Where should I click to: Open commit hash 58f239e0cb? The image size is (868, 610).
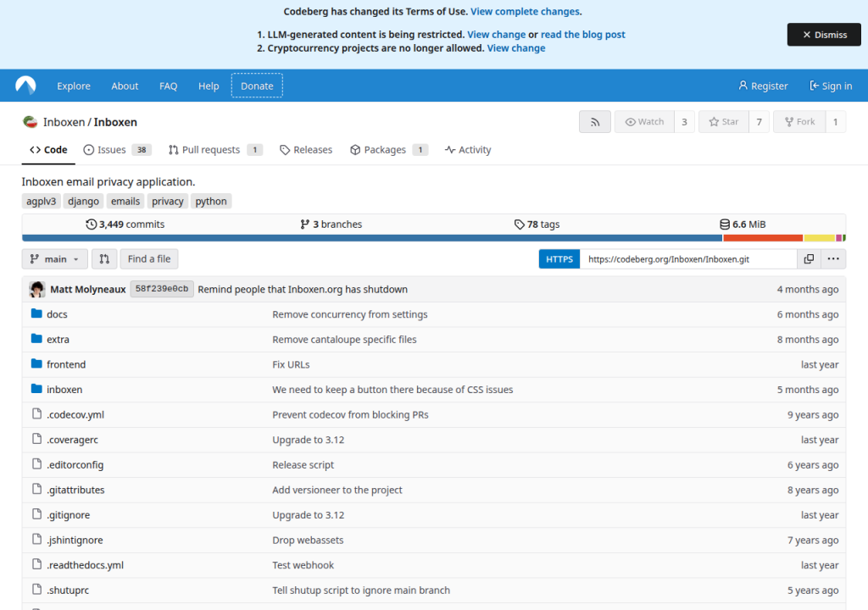[x=162, y=289]
